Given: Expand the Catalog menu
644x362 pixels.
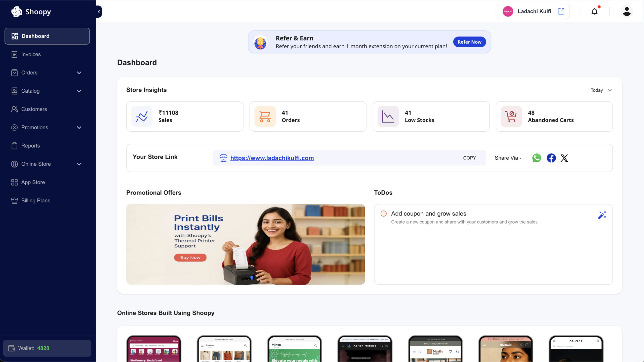Looking at the screenshot, I should pyautogui.click(x=79, y=91).
